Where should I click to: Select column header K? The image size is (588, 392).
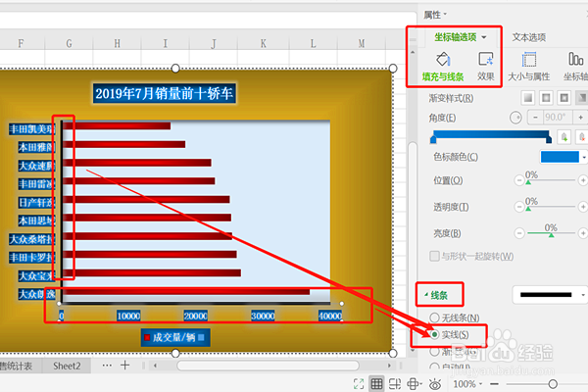coord(264,44)
